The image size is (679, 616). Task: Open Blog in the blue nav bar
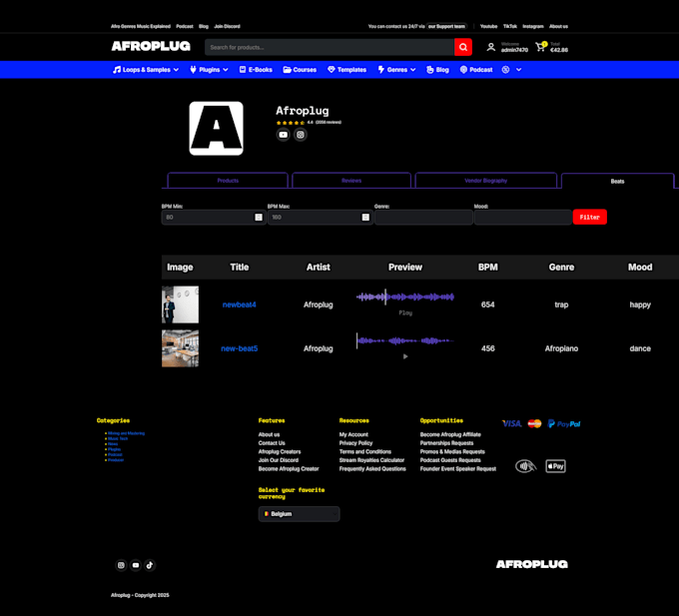(x=437, y=70)
